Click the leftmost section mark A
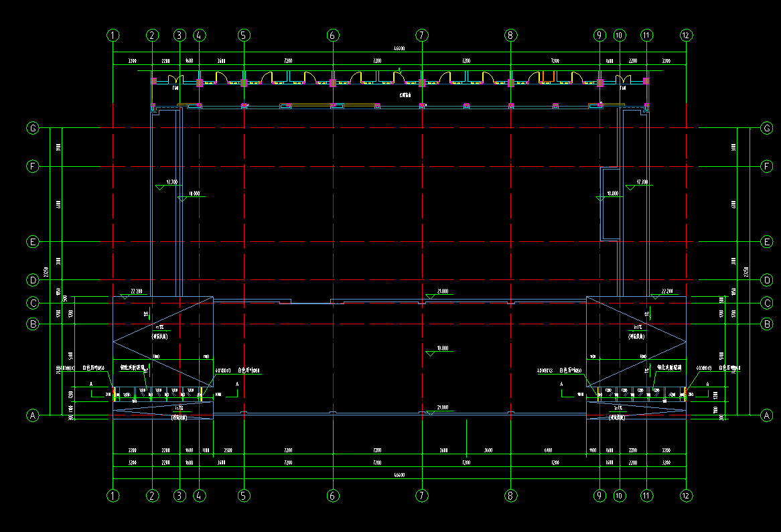This screenshot has height=532, width=781. 91,385
